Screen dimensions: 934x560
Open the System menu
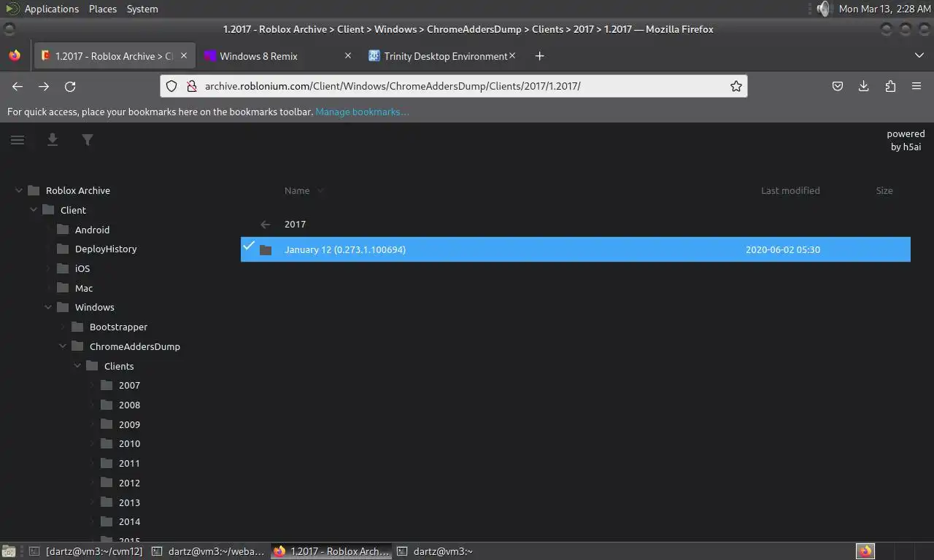point(142,9)
